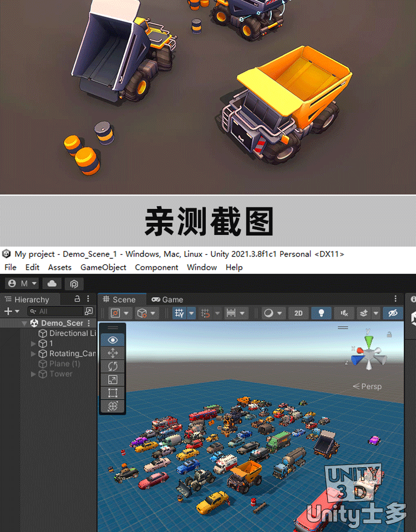Collapse the Demo_Scene root in Hierarchy
The image size is (416, 532).
24,323
